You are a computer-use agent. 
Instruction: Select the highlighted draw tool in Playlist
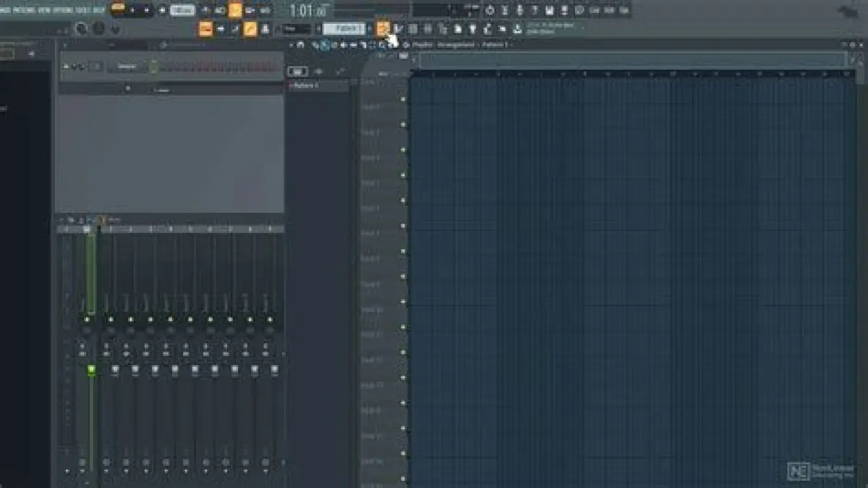coord(325,45)
